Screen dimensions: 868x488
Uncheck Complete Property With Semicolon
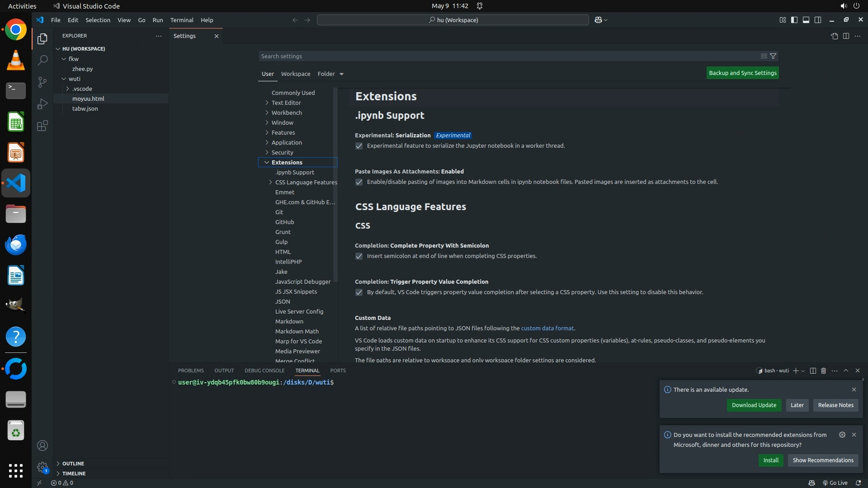click(359, 256)
